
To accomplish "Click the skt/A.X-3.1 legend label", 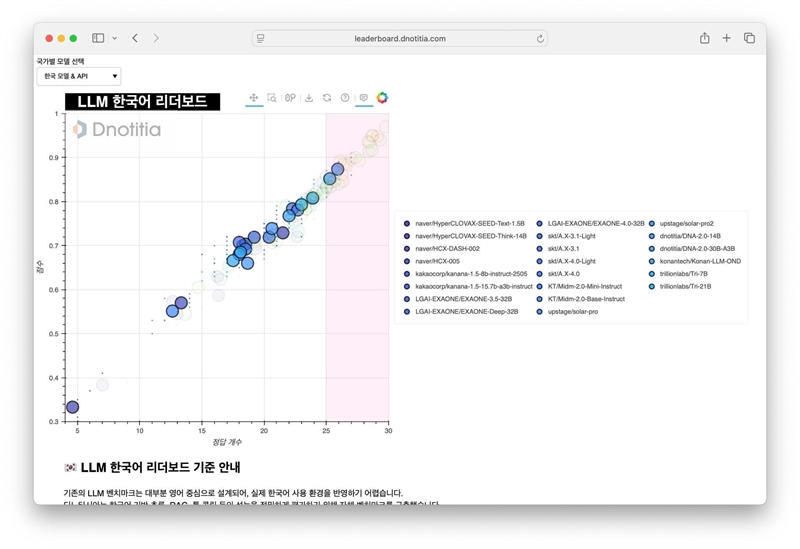I will pyautogui.click(x=564, y=248).
